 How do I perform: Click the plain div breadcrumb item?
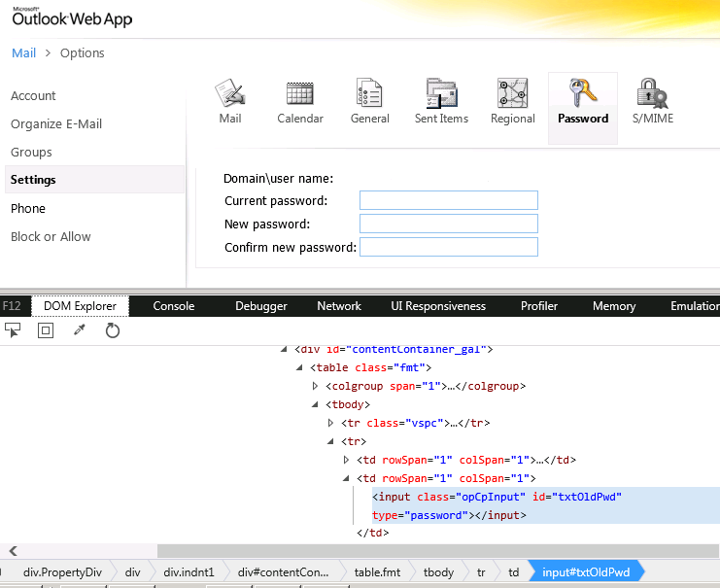click(x=132, y=572)
